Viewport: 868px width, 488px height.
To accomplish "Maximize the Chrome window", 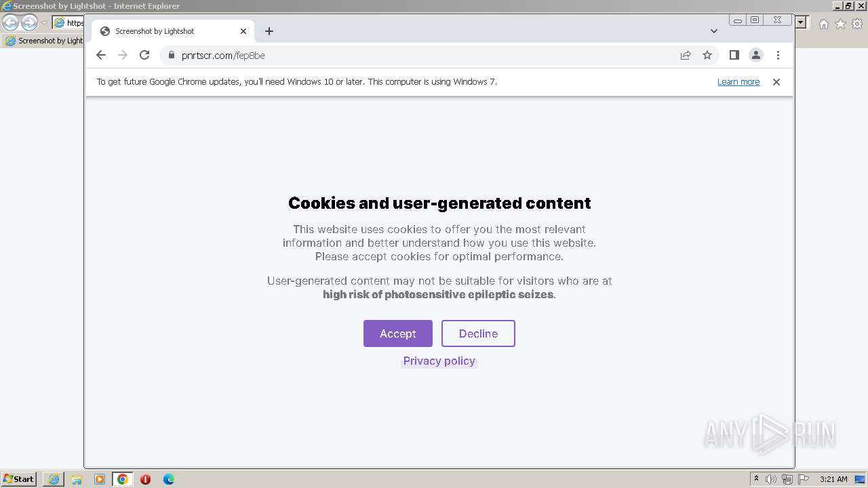I will click(755, 20).
